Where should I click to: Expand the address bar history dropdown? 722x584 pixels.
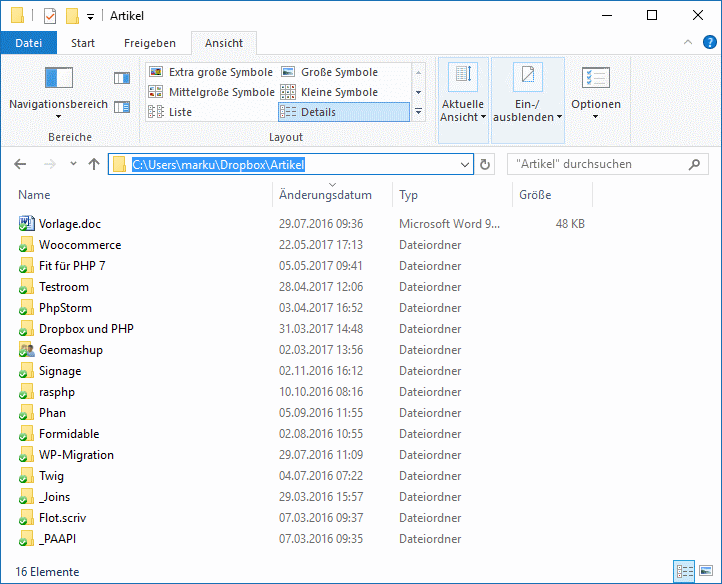coord(465,164)
